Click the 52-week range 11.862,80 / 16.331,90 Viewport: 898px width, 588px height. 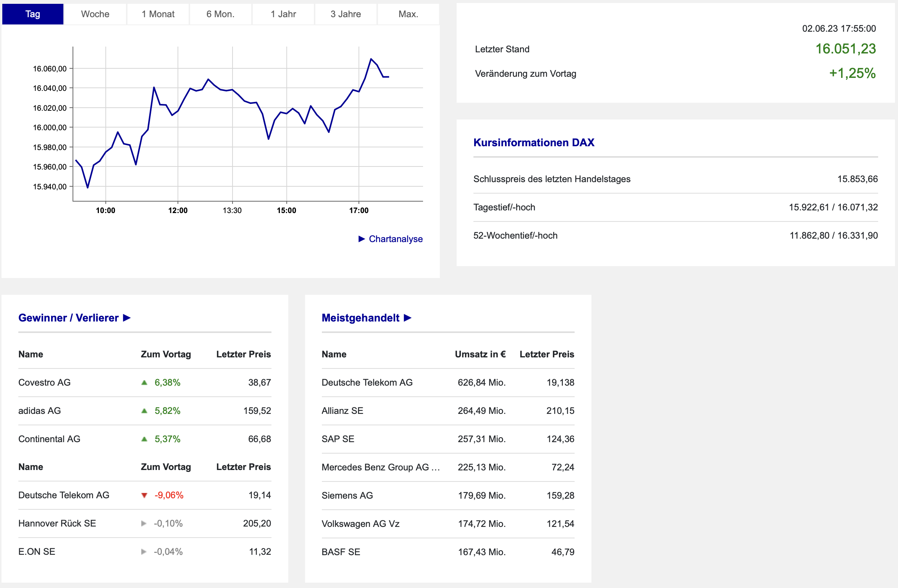[834, 236]
